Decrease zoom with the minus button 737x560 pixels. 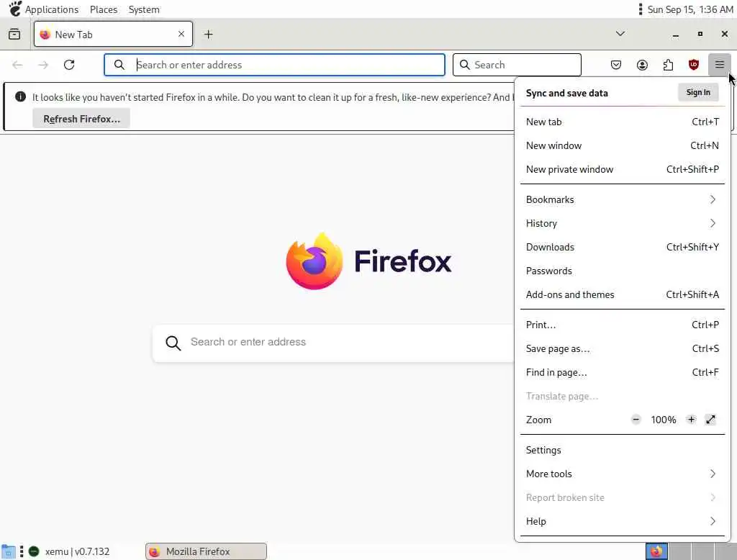(x=636, y=420)
